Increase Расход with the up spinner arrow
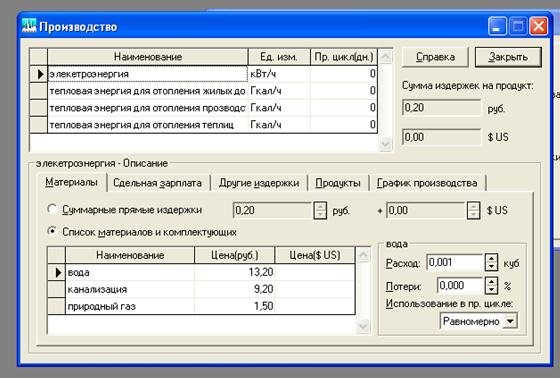This screenshot has height=378, width=560. click(491, 259)
